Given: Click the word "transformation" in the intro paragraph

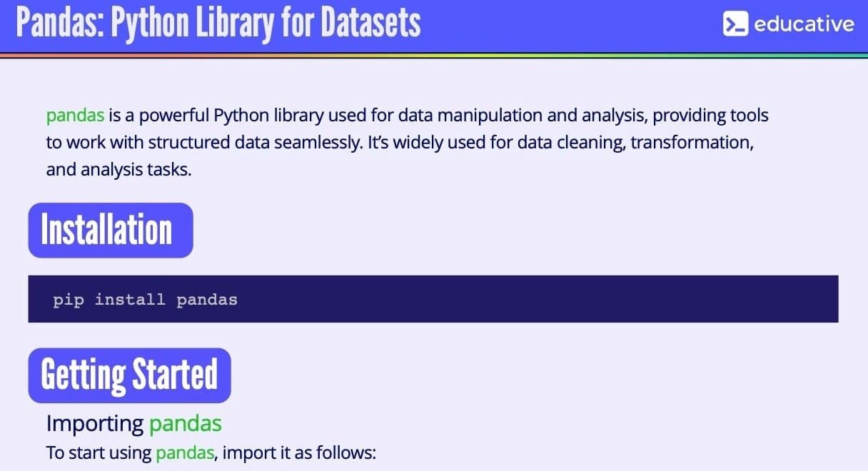Looking at the screenshot, I should (x=690, y=143).
